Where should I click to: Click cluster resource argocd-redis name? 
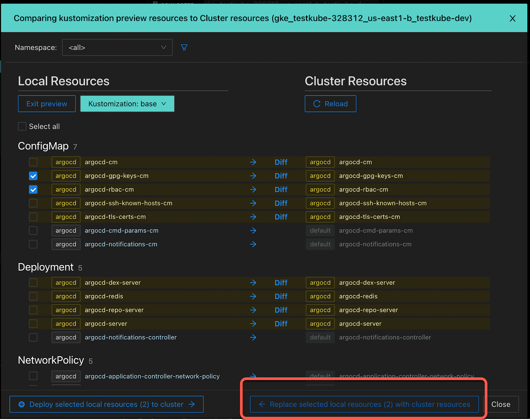(358, 296)
